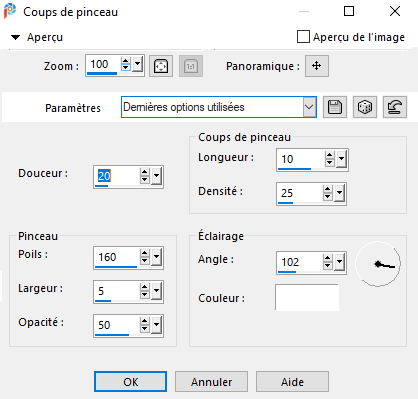Image resolution: width=418 pixels, height=399 pixels.
Task: Decrease the Densité value with the down arrow
Action: click(328, 197)
